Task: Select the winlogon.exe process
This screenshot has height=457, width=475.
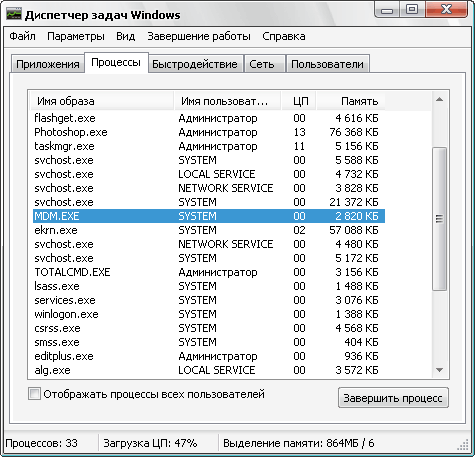Action: pyautogui.click(x=209, y=314)
